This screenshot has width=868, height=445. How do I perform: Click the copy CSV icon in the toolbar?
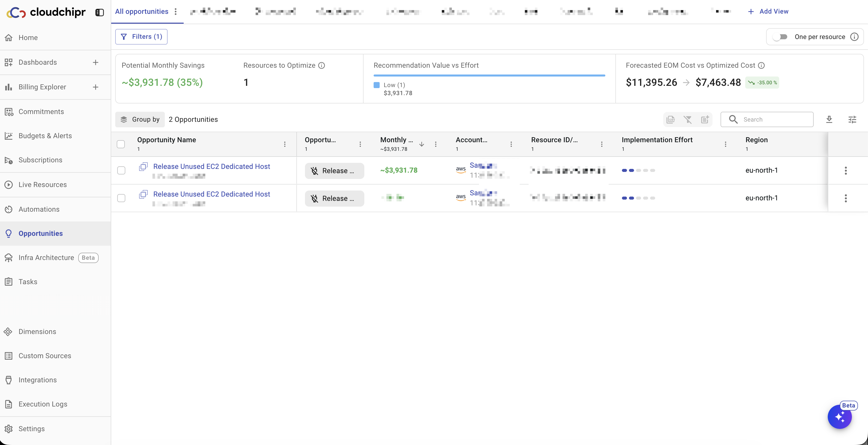click(670, 119)
